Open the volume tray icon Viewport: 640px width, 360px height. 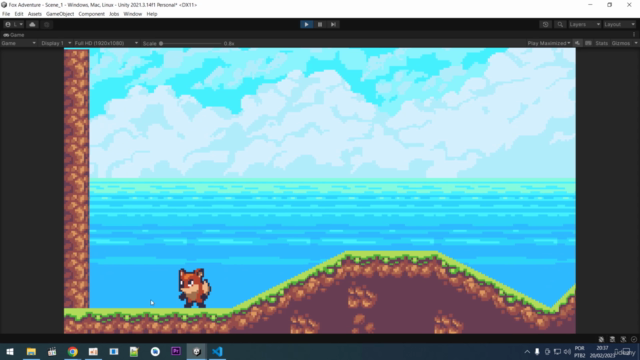[x=567, y=352]
